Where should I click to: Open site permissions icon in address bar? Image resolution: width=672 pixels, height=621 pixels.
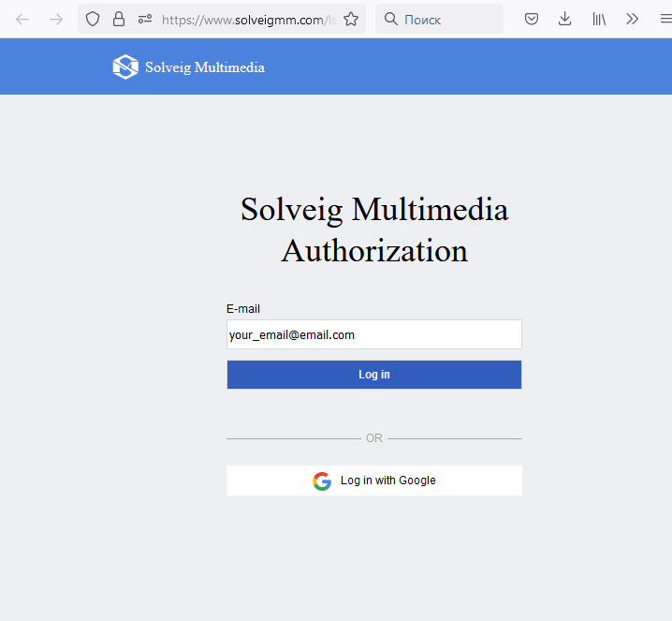pyautogui.click(x=145, y=20)
